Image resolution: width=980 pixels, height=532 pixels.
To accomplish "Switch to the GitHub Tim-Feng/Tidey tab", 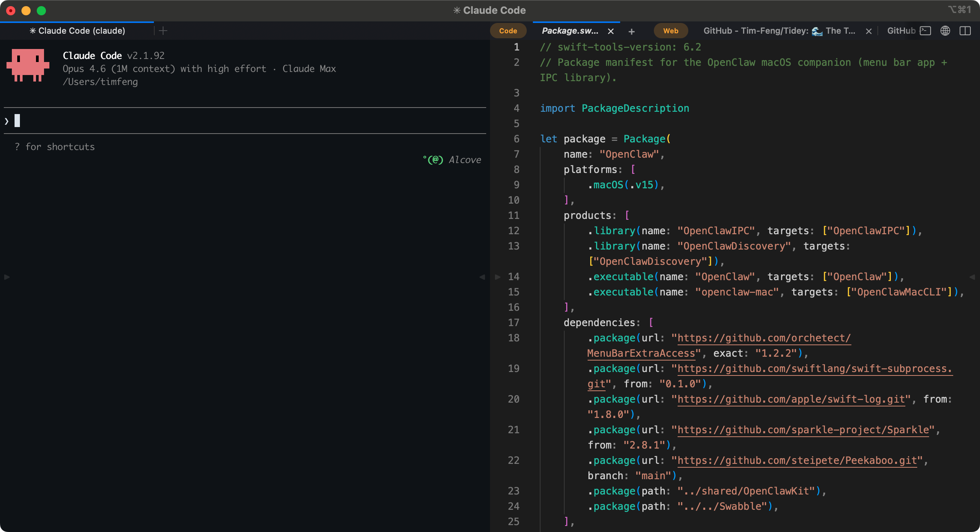I will (x=779, y=31).
